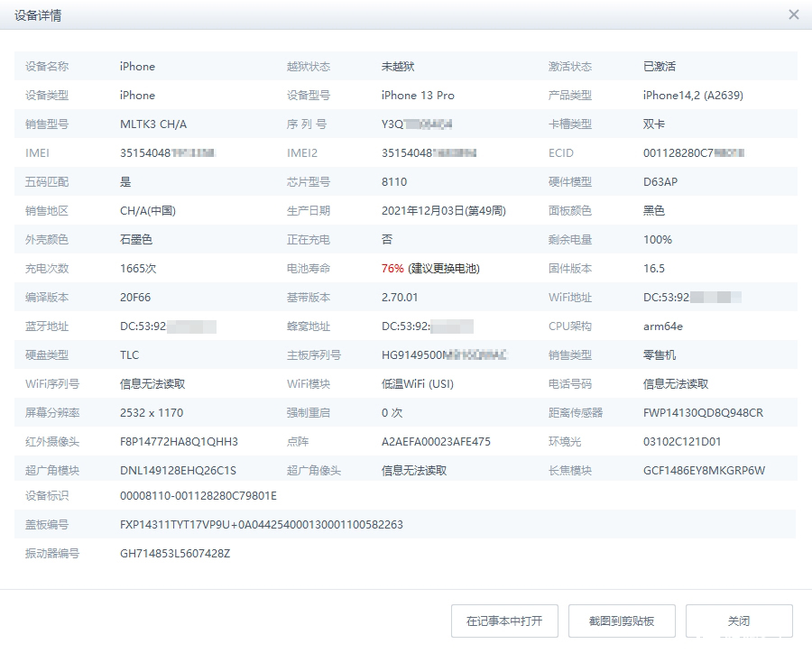Image resolution: width=812 pixels, height=653 pixels.
Task: Click the sales model MLTK3 CH/A
Action: tap(153, 124)
